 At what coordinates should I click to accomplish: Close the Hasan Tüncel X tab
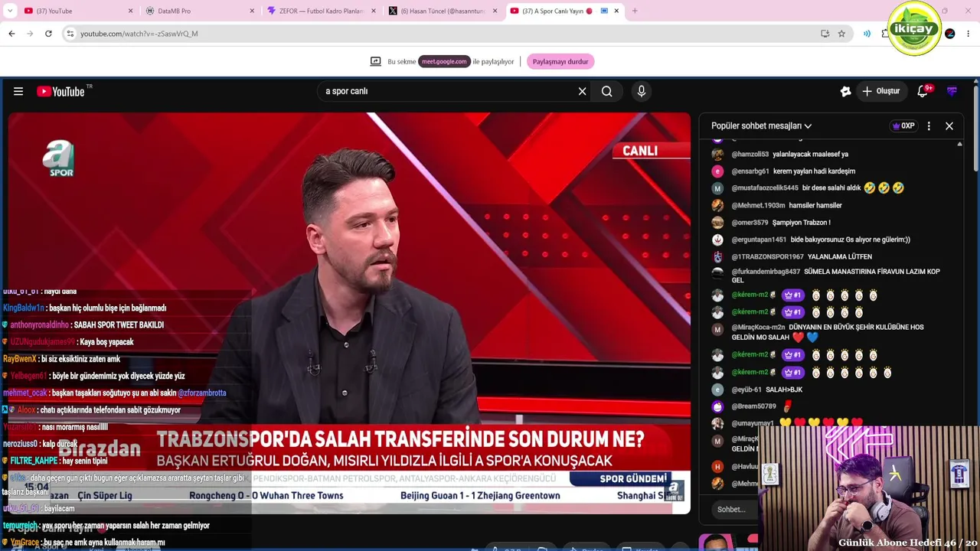495,11
